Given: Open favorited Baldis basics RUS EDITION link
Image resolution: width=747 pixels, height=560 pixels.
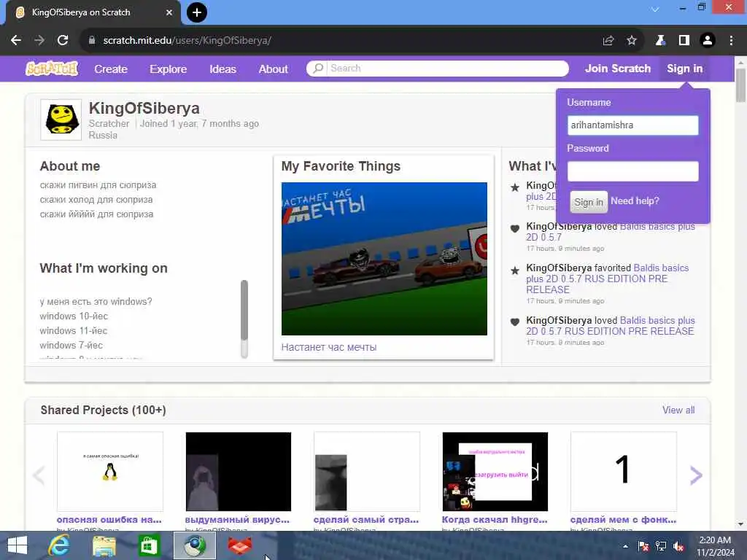Looking at the screenshot, I should 608,279.
